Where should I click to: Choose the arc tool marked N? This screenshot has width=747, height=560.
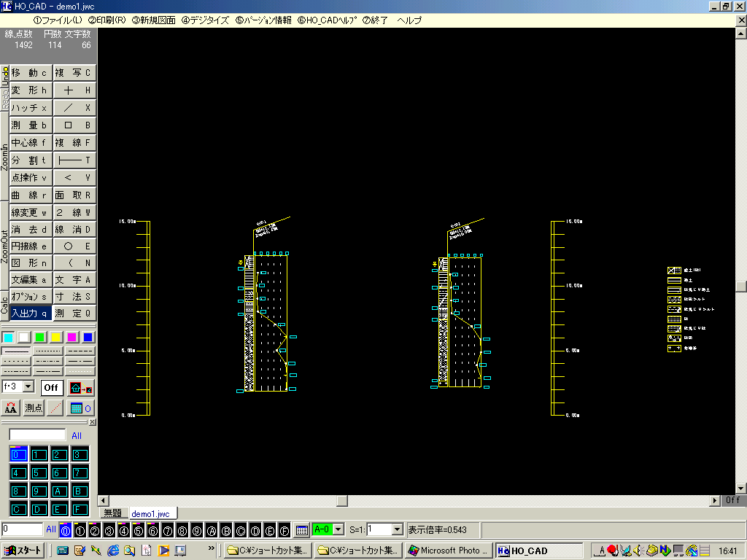pyautogui.click(x=74, y=262)
